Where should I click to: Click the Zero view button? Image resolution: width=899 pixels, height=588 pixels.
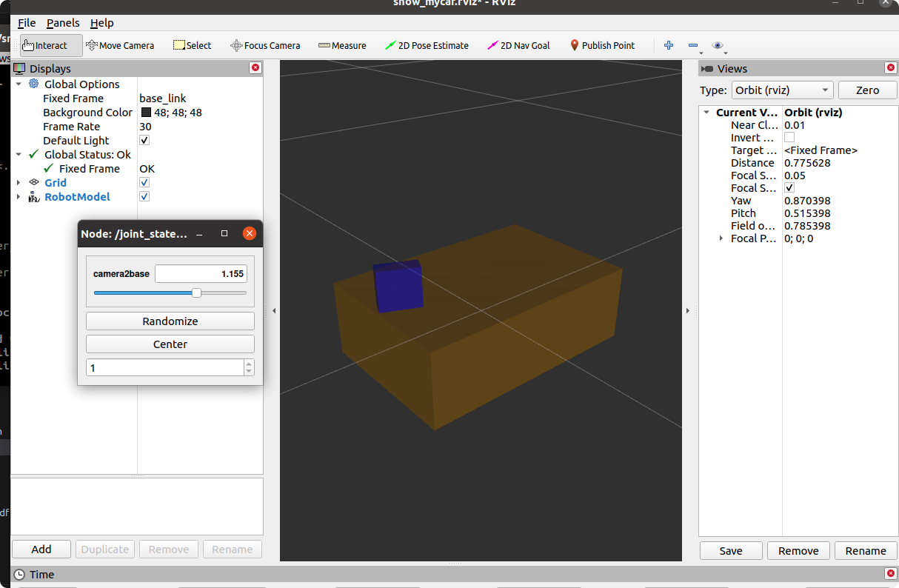(867, 90)
